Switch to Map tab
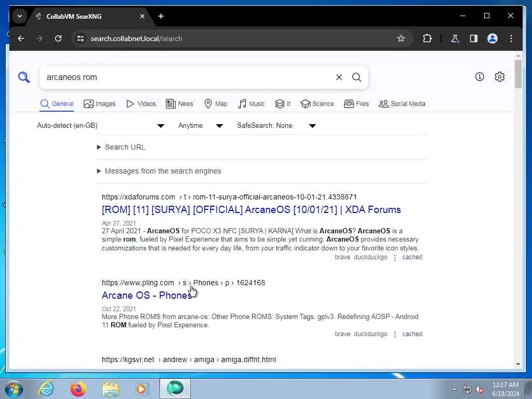Viewport: 532px width, 399px height. pyautogui.click(x=216, y=104)
